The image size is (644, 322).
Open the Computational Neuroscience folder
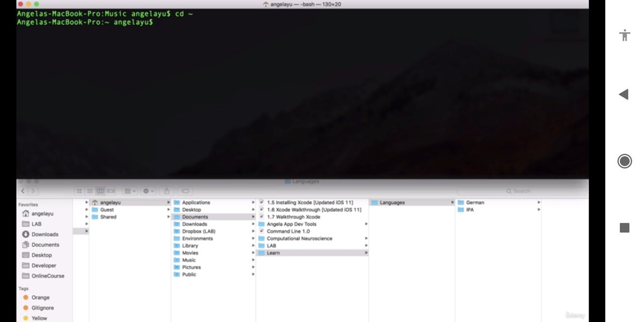(x=313, y=238)
